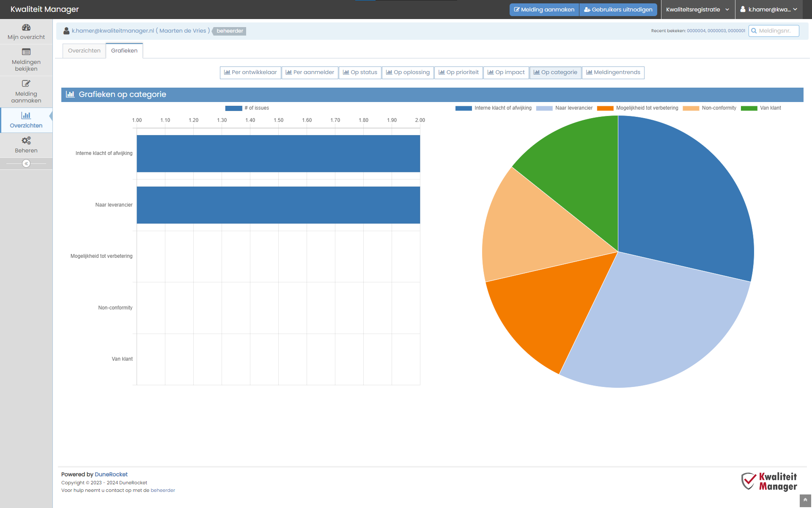The height and width of the screenshot is (508, 812).
Task: Select the Grafieken tab
Action: [124, 51]
